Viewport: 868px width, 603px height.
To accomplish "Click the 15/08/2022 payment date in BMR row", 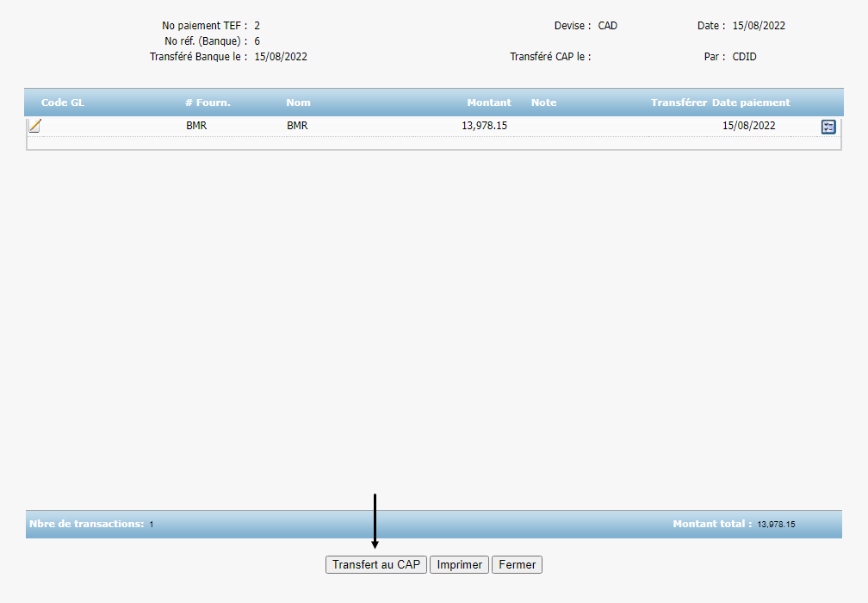I will click(748, 126).
